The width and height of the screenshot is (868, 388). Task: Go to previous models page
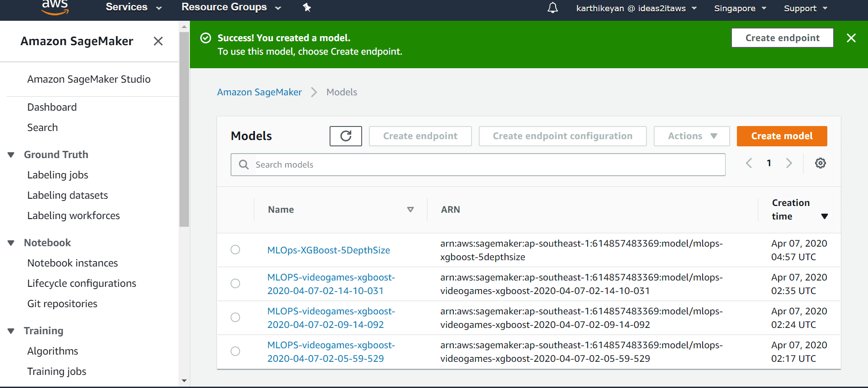[x=749, y=163]
